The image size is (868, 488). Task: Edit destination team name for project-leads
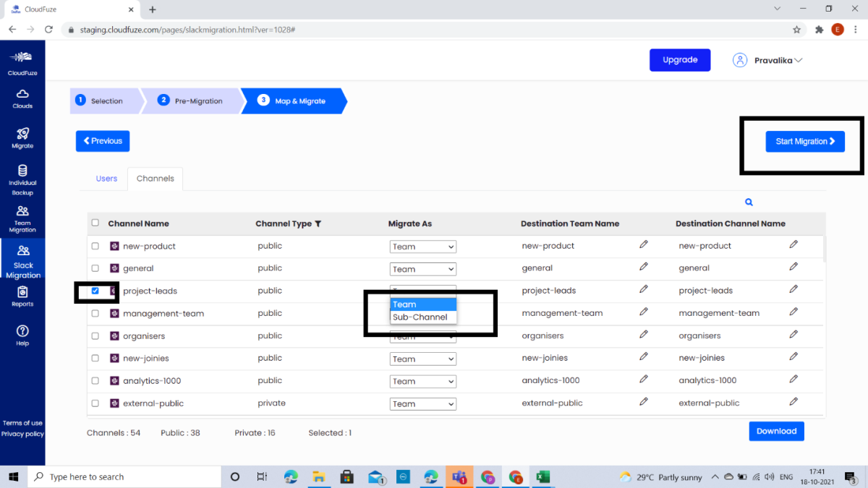pyautogui.click(x=644, y=290)
